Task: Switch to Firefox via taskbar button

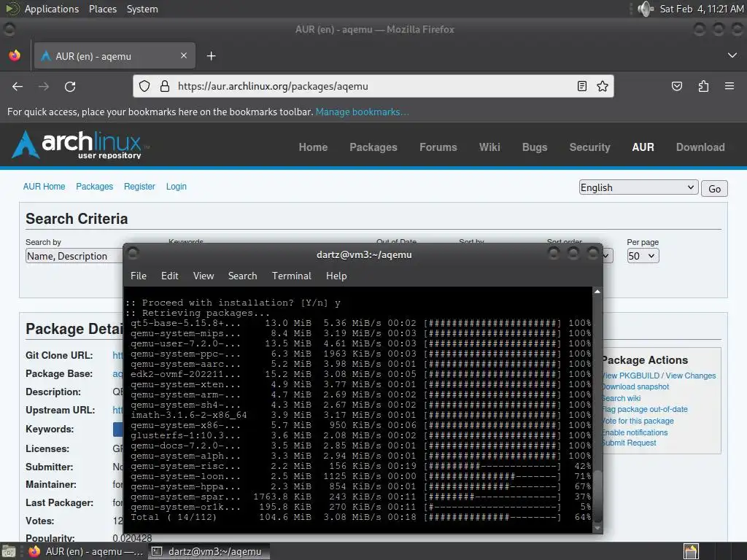Action: point(86,551)
